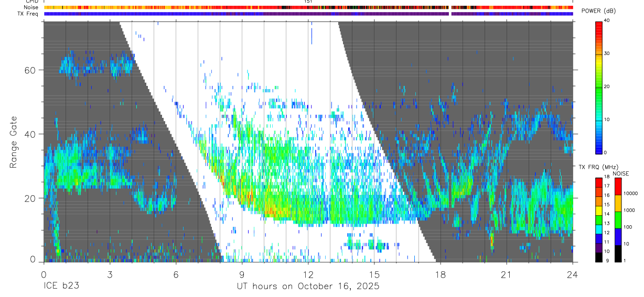Click the Range Gate axis title

tap(14, 142)
